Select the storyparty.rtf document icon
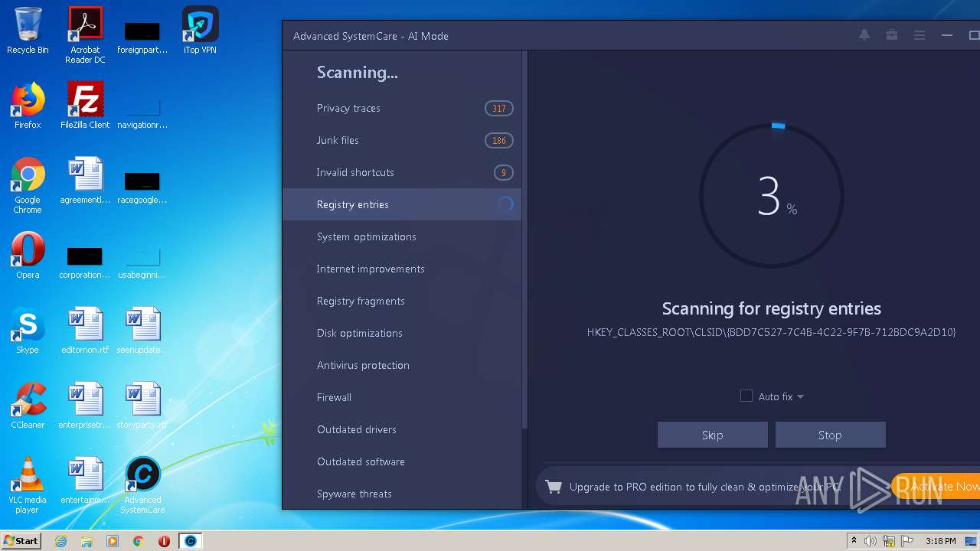Screen dimensions: 980x551 coord(142,406)
